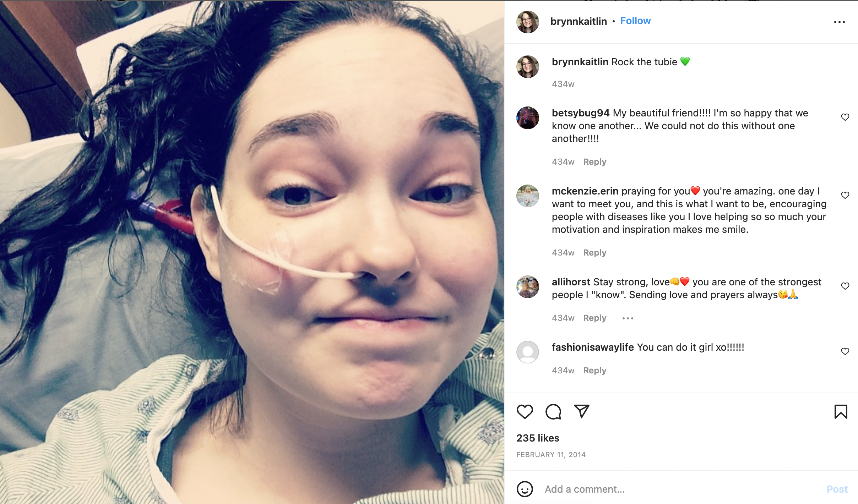Viewport: 858px width, 504px height.
Task: View who liked via 235 likes
Action: point(538,438)
